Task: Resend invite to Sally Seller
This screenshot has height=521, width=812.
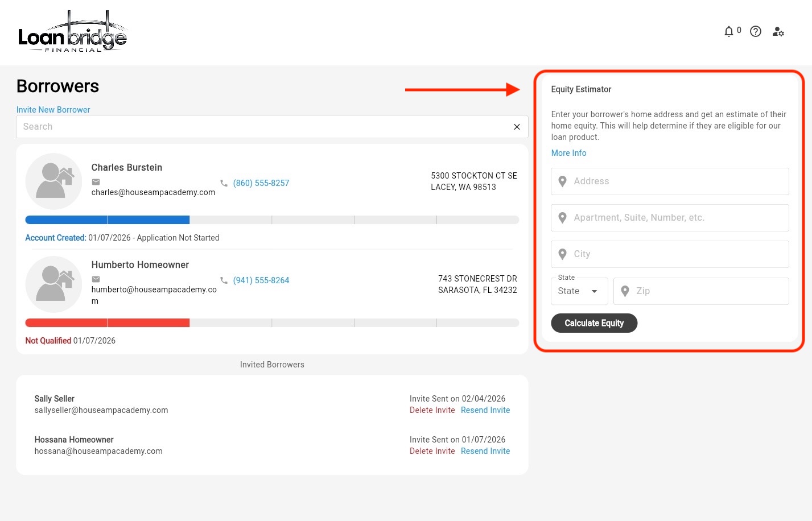Action: [485, 410]
